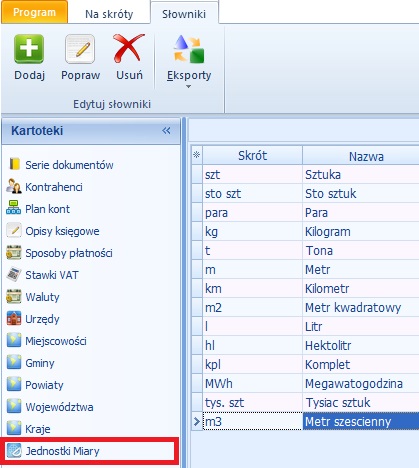
Task: Select the kpl cell
Action: (x=252, y=364)
